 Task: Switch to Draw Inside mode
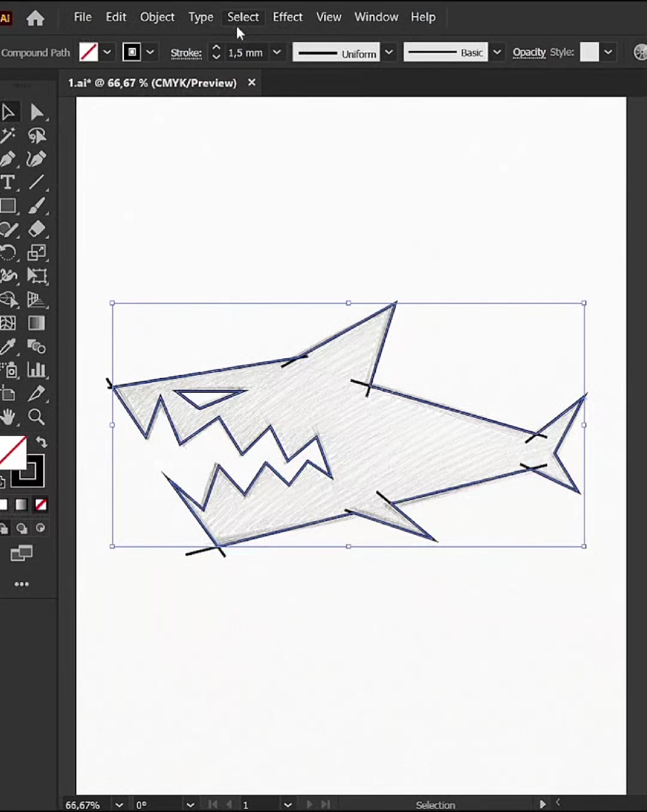click(x=40, y=528)
